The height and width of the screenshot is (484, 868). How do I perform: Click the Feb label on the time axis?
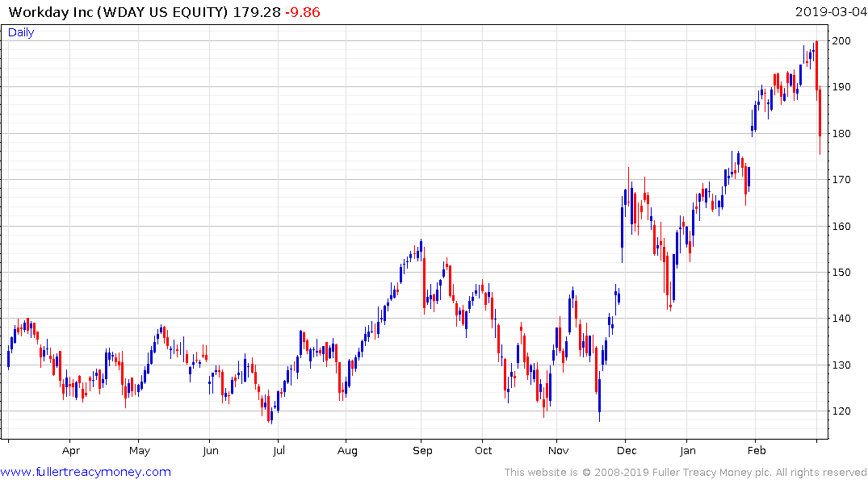point(757,451)
